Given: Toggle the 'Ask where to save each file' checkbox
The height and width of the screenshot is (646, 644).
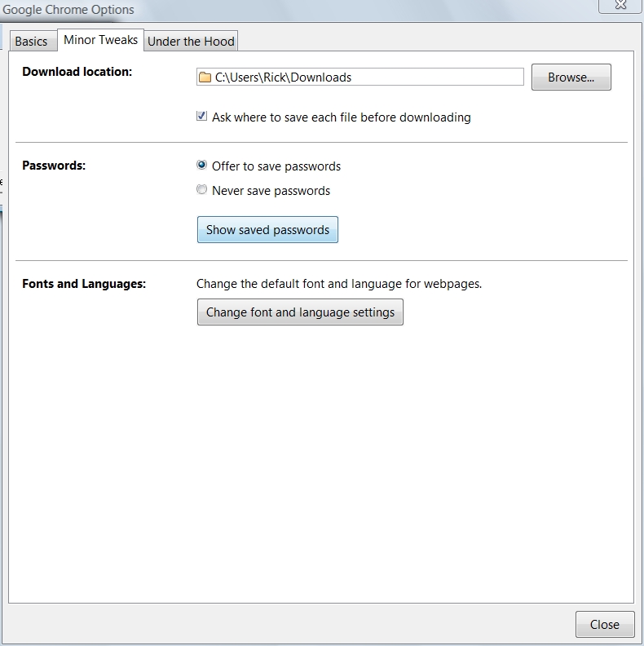Looking at the screenshot, I should (201, 117).
